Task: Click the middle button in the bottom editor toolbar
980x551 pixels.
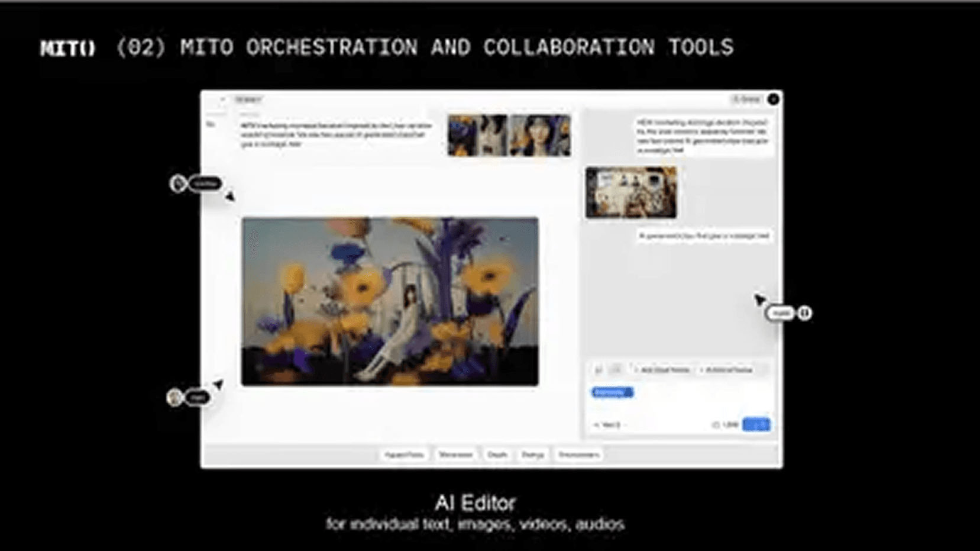Action: tap(497, 455)
